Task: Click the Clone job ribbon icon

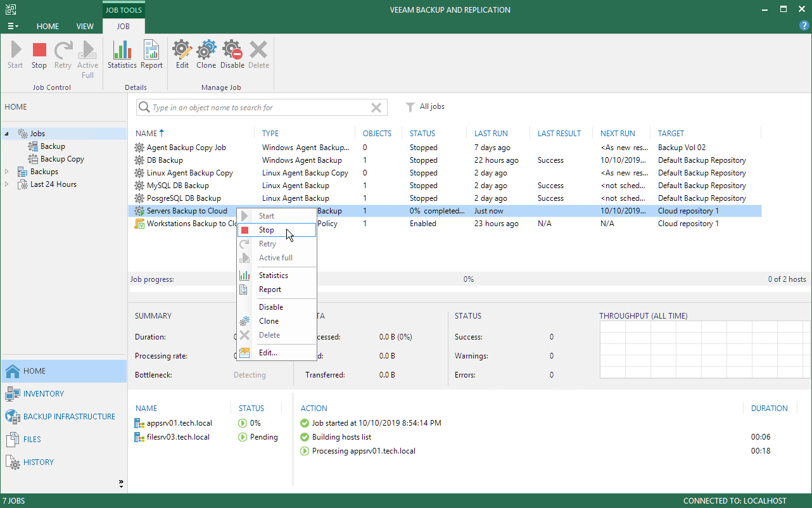Action: [x=206, y=54]
